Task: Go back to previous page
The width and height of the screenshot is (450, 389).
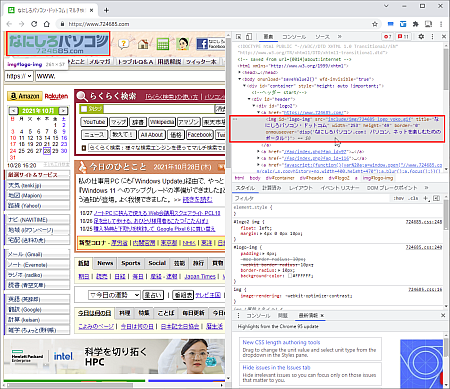Action: coord(9,24)
